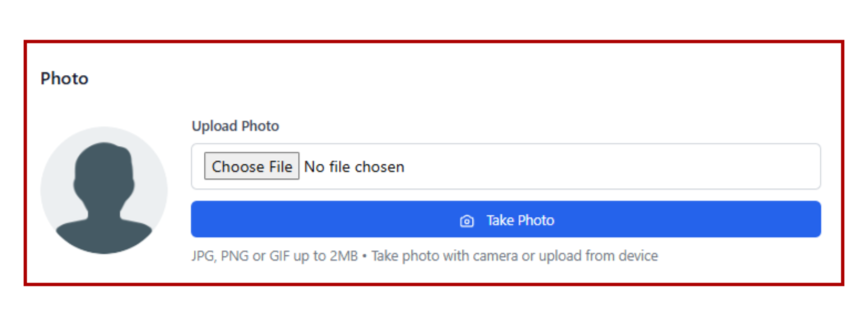Click the No file chosen text

pos(354,167)
